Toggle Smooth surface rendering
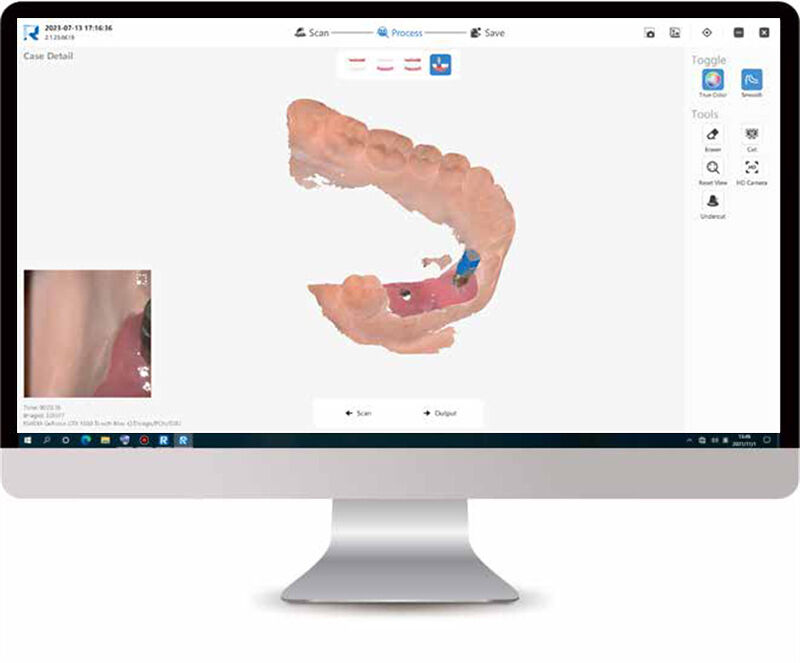This screenshot has width=800, height=663. tap(751, 79)
